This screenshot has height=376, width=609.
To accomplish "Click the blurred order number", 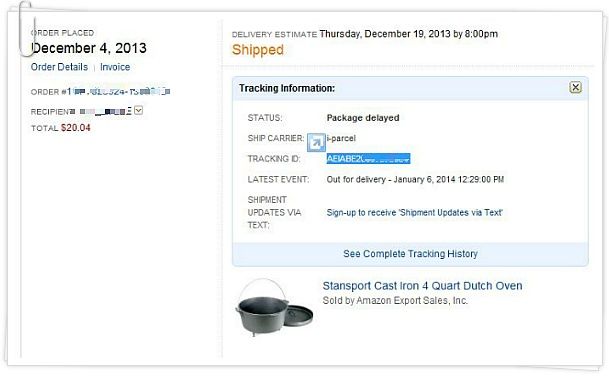I will click(118, 92).
